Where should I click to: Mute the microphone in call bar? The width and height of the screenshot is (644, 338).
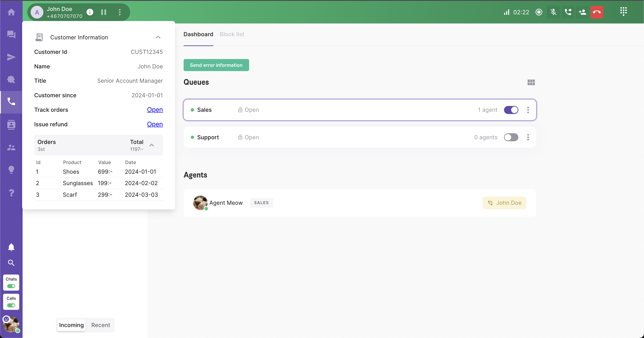click(553, 12)
